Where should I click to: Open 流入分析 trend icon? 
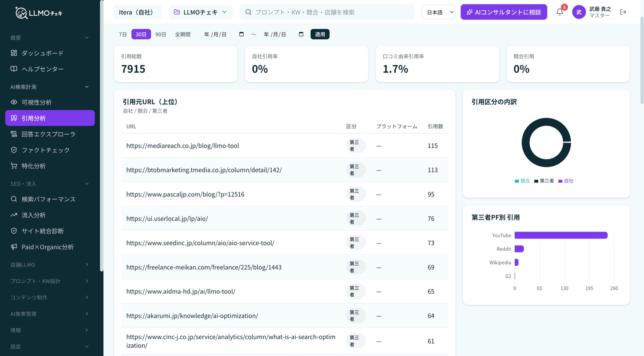14,215
